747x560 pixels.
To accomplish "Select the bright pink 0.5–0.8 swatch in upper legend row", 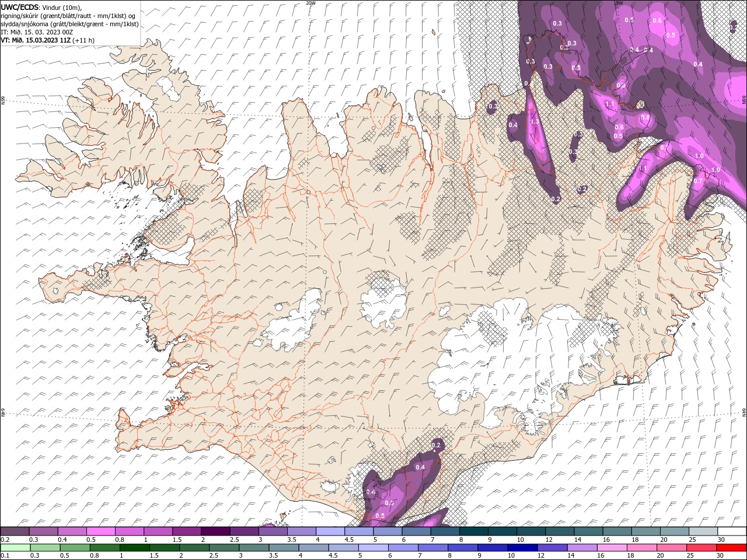I will tap(101, 531).
